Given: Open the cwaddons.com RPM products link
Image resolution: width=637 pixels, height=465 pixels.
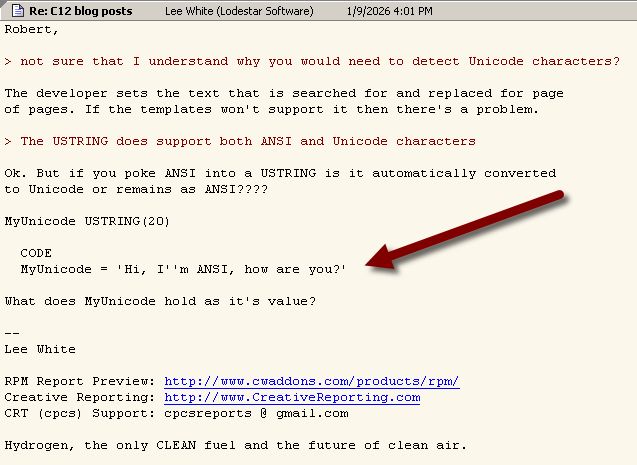Looking at the screenshot, I should (x=311, y=381).
